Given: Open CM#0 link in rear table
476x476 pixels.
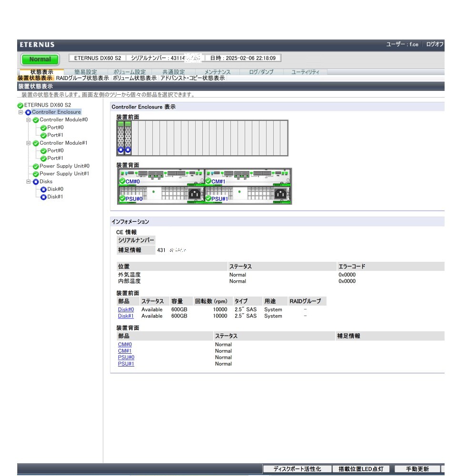Looking at the screenshot, I should point(125,345).
